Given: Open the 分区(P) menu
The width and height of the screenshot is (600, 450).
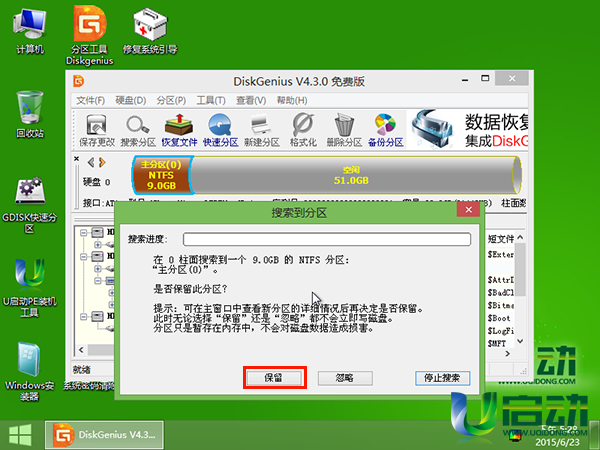Looking at the screenshot, I should click(171, 101).
